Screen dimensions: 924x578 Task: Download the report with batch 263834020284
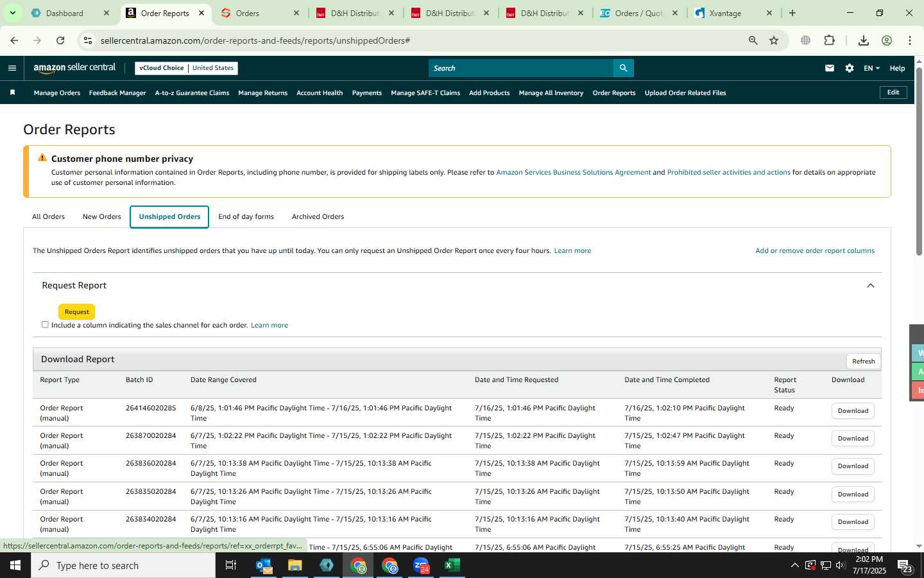[x=853, y=522]
